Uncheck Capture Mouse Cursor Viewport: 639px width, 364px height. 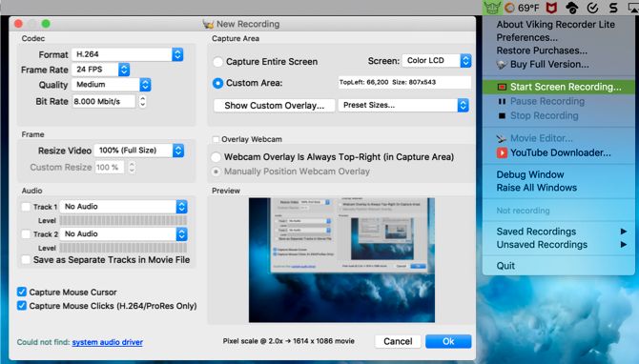(x=22, y=292)
